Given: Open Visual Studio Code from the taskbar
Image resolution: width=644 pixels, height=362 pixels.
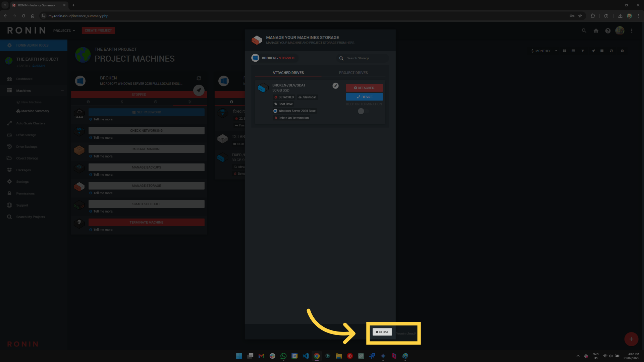Looking at the screenshot, I should point(306,356).
